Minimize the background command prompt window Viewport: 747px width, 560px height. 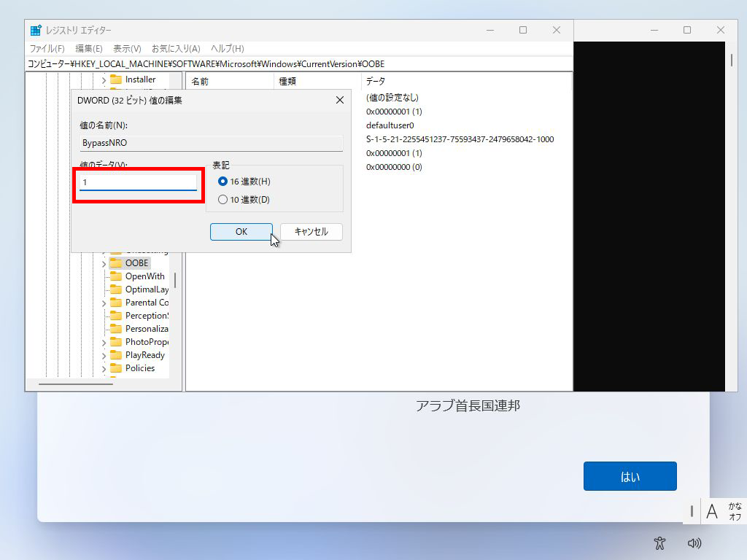pos(654,30)
